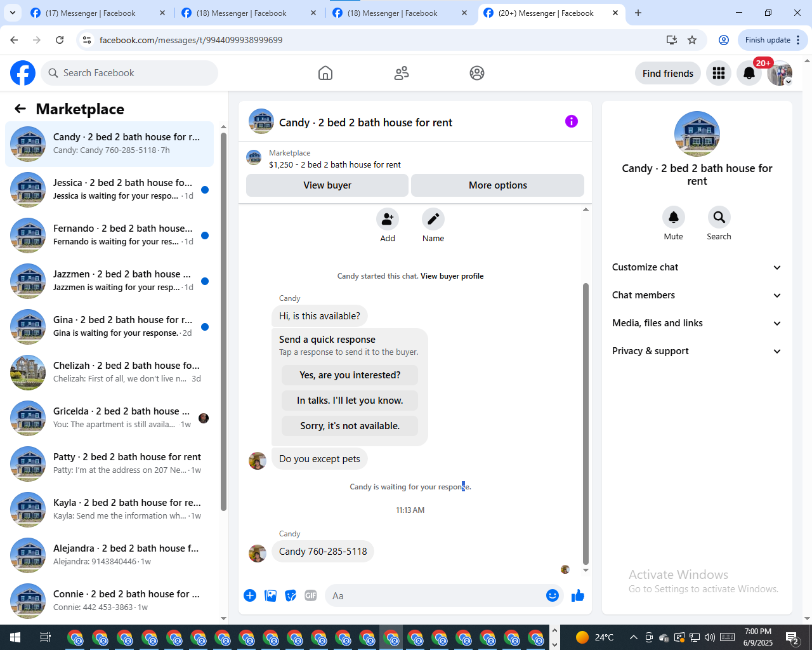Go back from Marketplace with arrow
The image size is (812, 650).
point(20,109)
